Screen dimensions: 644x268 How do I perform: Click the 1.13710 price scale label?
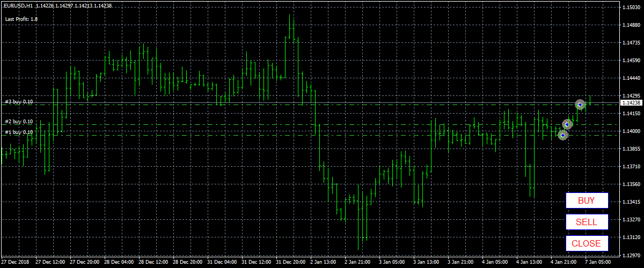click(x=631, y=167)
